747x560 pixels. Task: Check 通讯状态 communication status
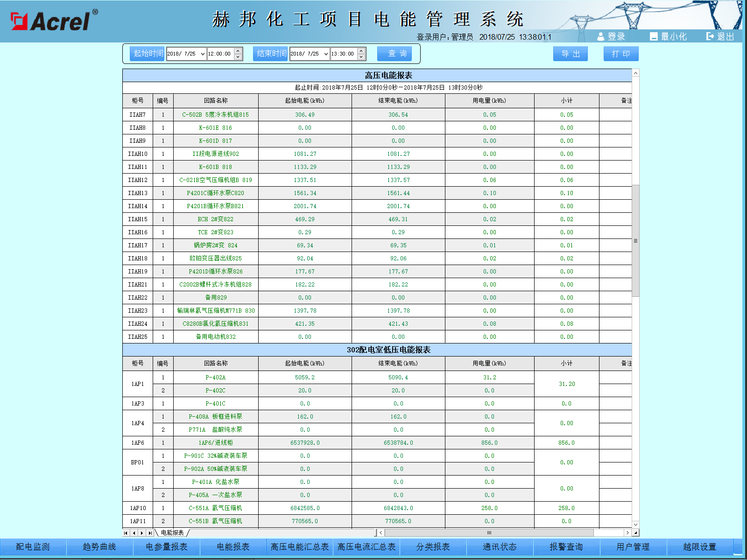click(500, 546)
